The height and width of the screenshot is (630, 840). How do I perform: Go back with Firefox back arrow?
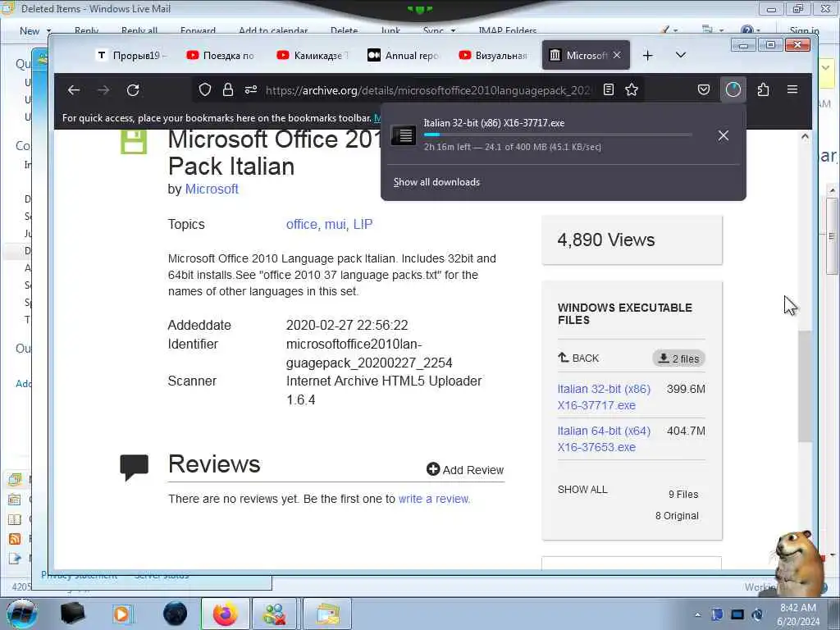(73, 90)
